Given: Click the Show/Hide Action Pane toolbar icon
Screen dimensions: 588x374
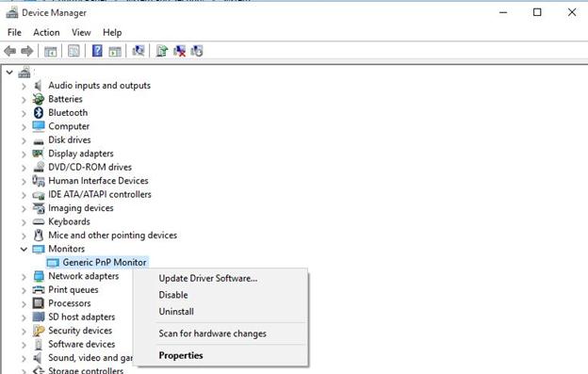Looking at the screenshot, I should click(x=115, y=51).
